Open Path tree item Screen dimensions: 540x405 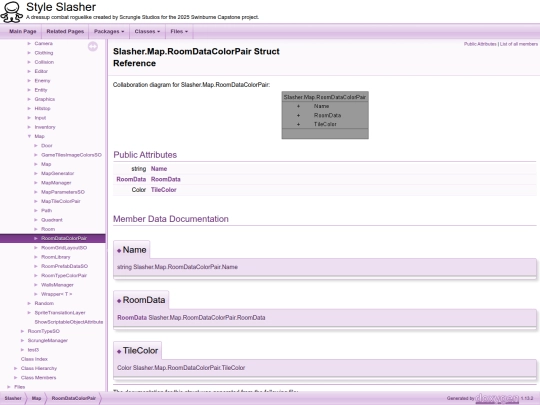pyautogui.click(x=46, y=210)
